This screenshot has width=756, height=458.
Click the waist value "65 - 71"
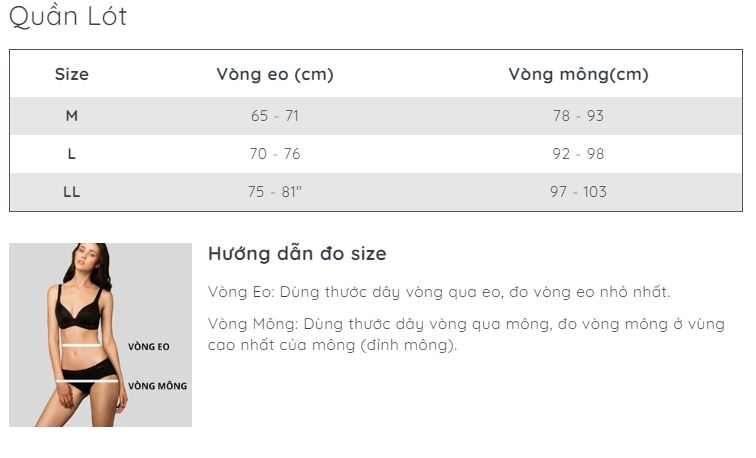coord(275,116)
